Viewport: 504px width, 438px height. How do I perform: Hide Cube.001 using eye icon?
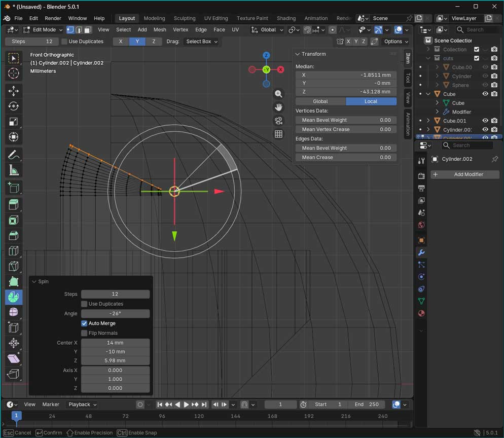tap(485, 121)
